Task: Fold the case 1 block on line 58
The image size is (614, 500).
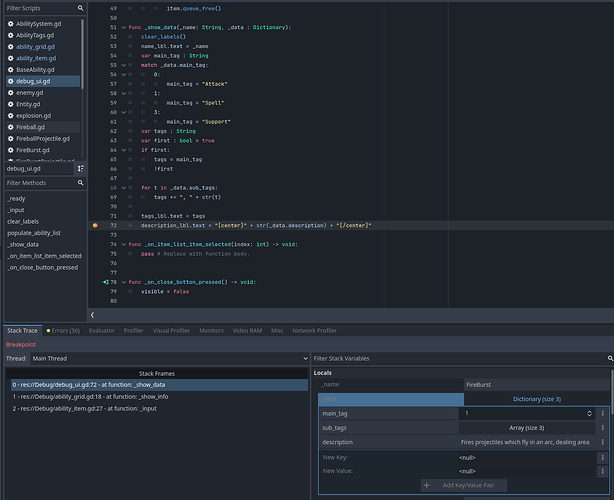Action: [x=123, y=93]
